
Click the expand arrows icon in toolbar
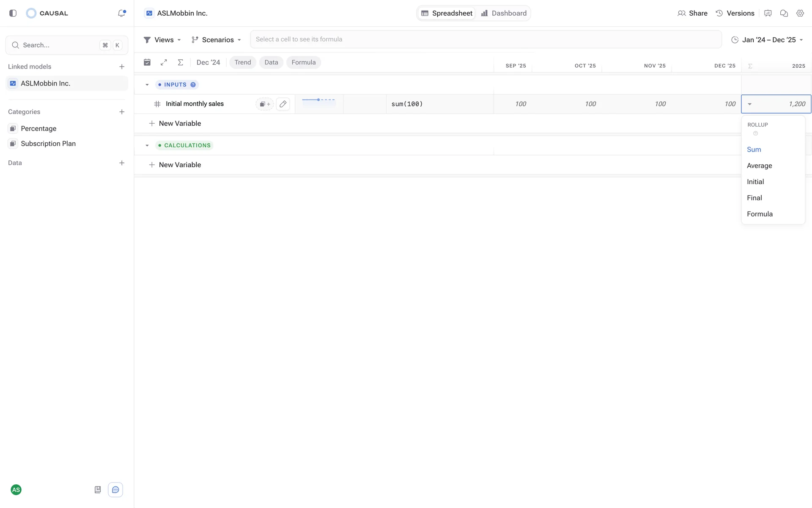(164, 62)
